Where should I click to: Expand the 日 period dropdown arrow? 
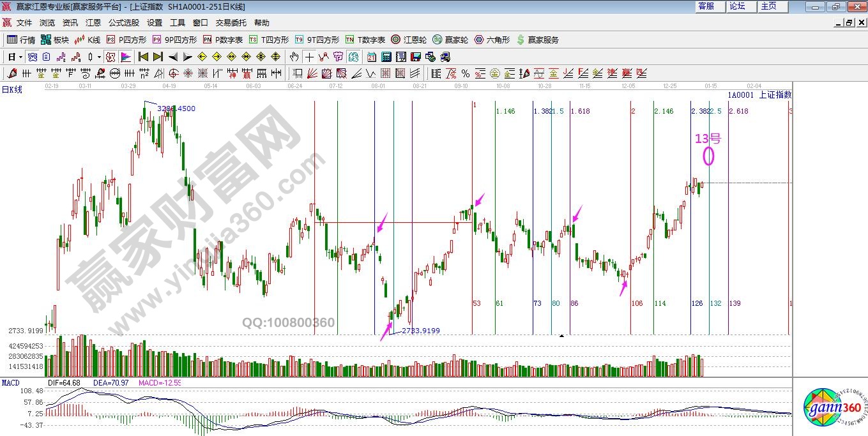click(x=20, y=56)
